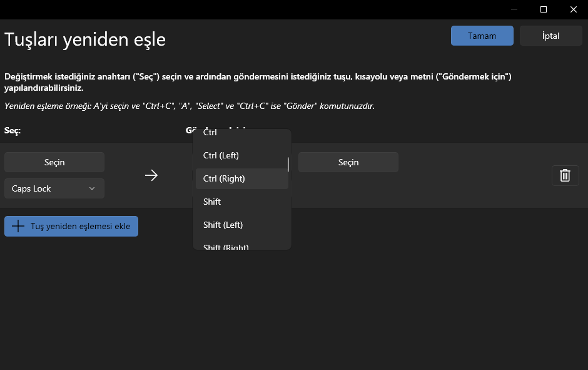The image size is (588, 370).
Task: Cancel changes with the İptal button
Action: click(550, 36)
